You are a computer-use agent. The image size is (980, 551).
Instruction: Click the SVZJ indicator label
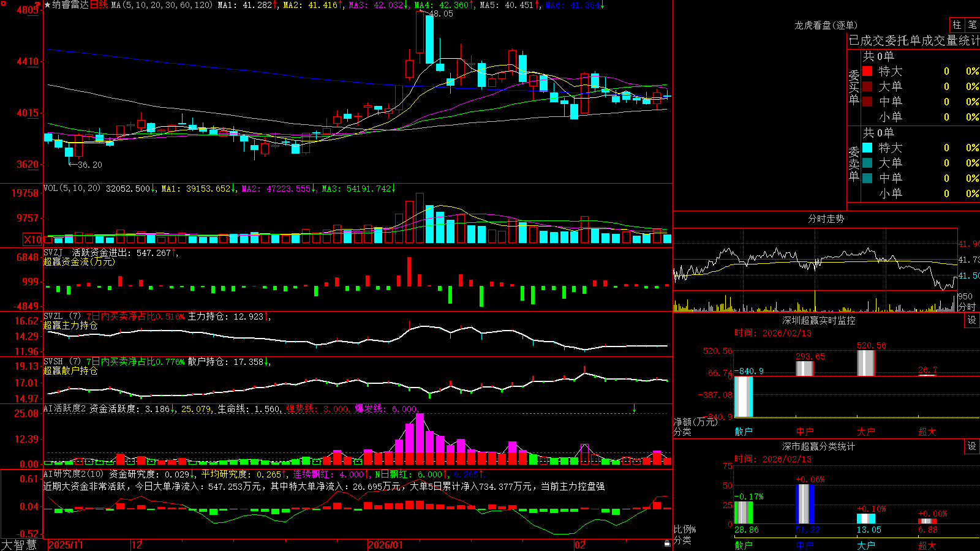pos(53,253)
